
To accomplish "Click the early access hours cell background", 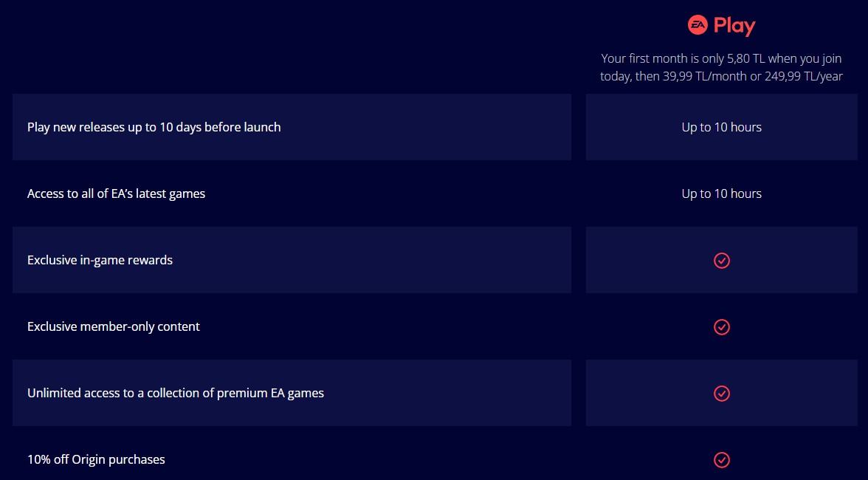I will pos(721,127).
